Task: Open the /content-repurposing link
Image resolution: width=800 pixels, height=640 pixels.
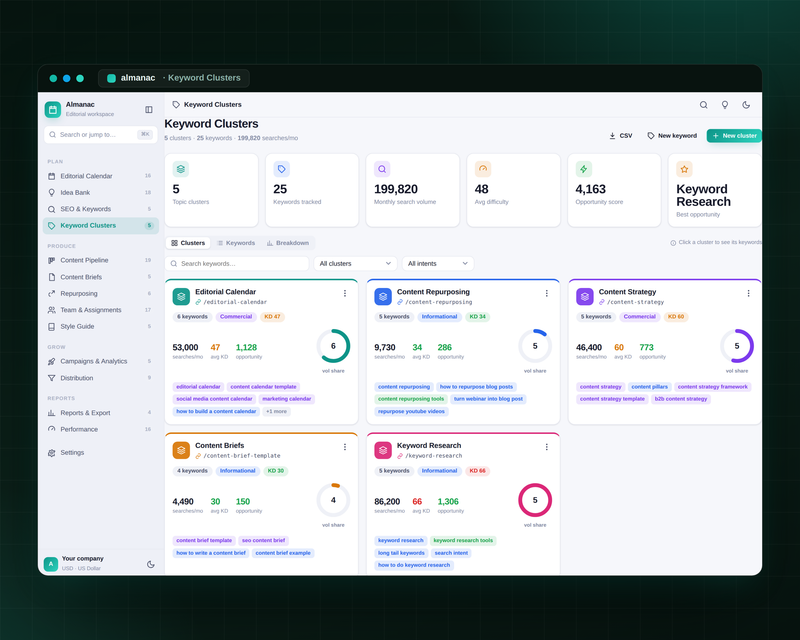Action: coord(435,302)
